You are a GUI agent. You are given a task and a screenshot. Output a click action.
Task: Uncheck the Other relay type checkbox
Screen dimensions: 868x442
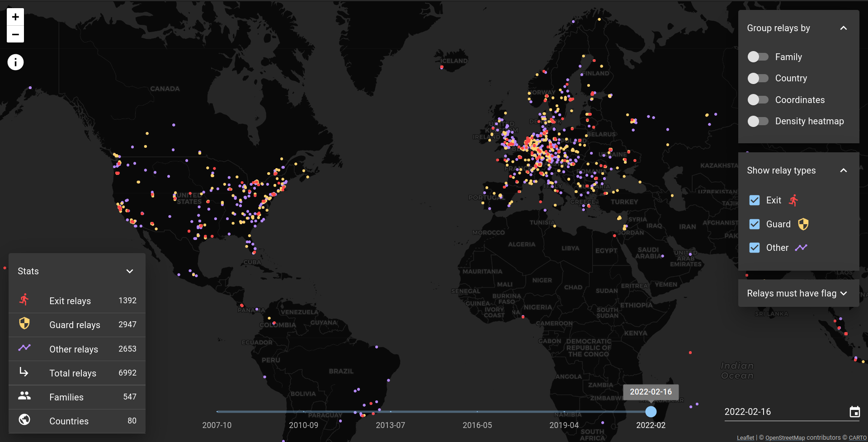pyautogui.click(x=754, y=247)
